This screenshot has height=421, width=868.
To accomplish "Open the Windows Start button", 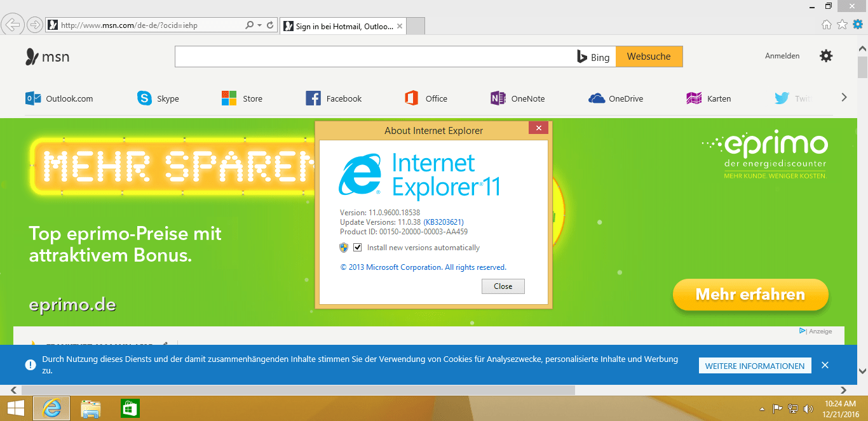I will point(15,408).
